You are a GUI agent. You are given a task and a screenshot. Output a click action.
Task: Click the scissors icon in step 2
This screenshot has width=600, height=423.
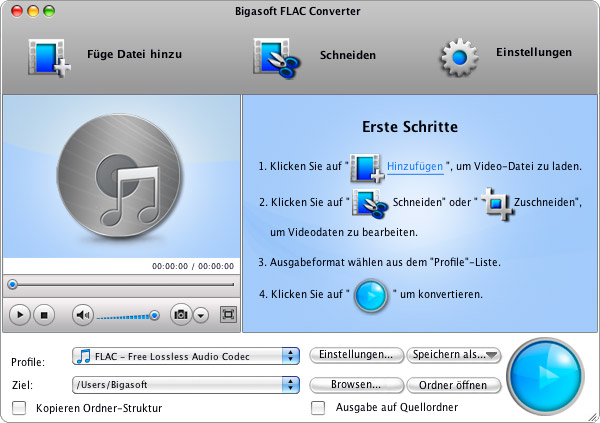[x=369, y=204]
